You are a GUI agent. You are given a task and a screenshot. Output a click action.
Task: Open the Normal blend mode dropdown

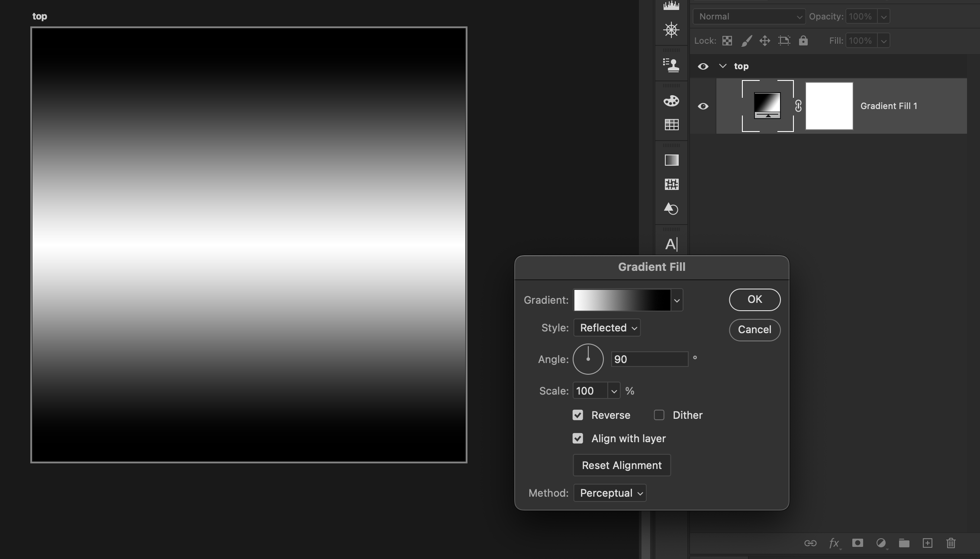pos(748,16)
